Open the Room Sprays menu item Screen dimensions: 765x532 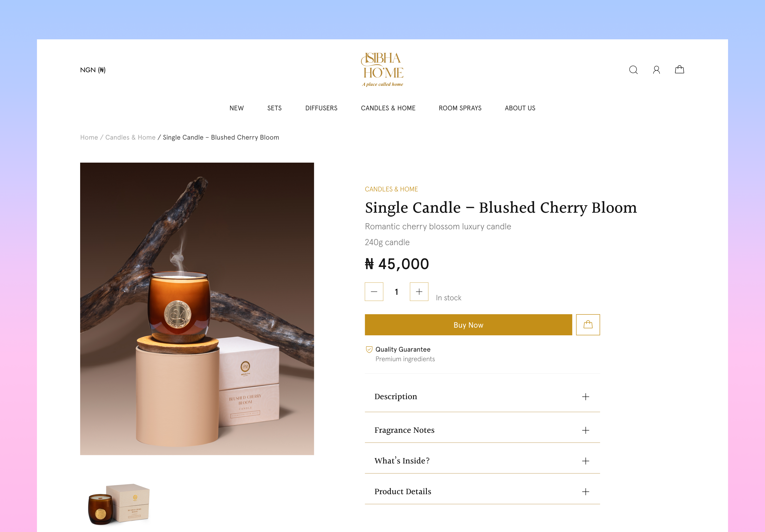coord(460,108)
